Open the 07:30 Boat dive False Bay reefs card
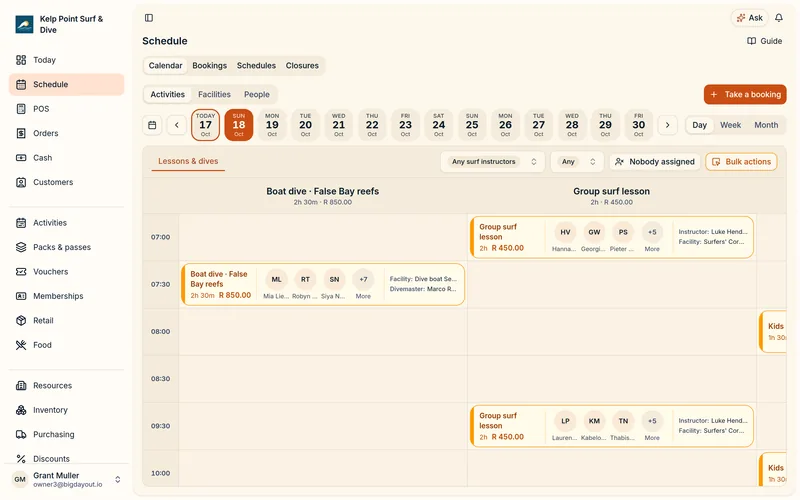This screenshot has height=500, width=800. tap(323, 285)
